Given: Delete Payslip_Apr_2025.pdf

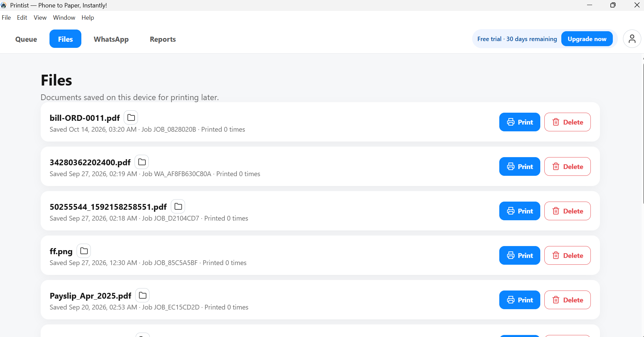Looking at the screenshot, I should (567, 300).
